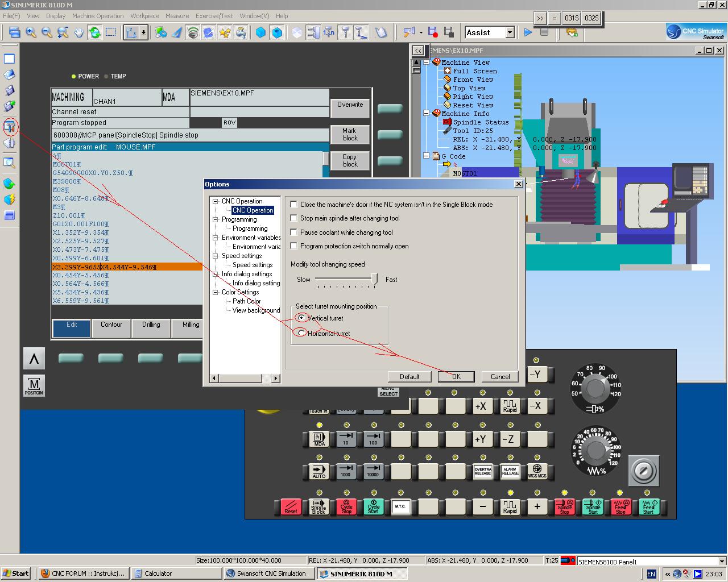This screenshot has width=728, height=582.
Task: Select the pan hand tool
Action: coord(78,32)
